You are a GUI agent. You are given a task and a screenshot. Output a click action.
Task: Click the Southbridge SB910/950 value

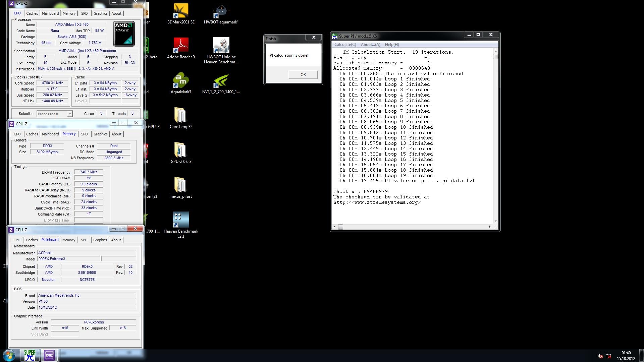[x=87, y=273]
